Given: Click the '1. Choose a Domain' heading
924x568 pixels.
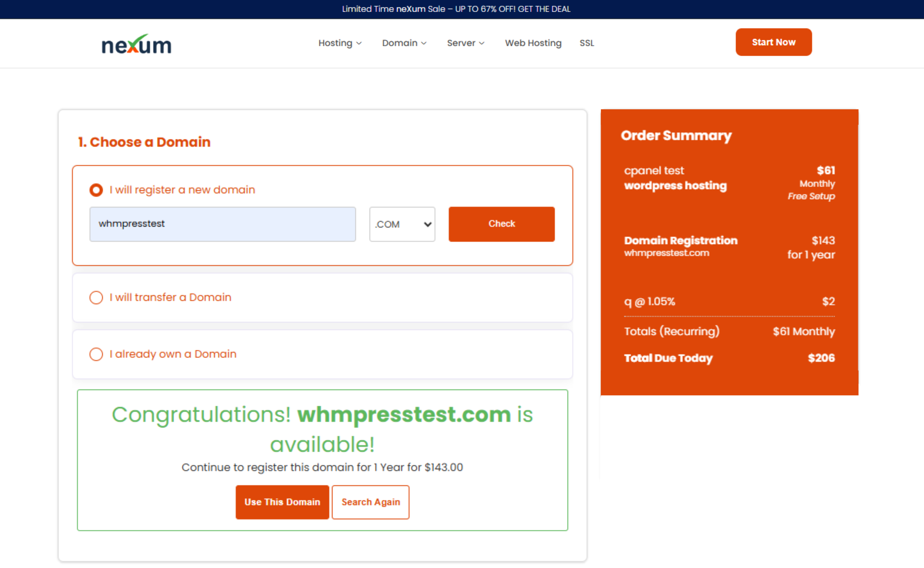Looking at the screenshot, I should [144, 142].
